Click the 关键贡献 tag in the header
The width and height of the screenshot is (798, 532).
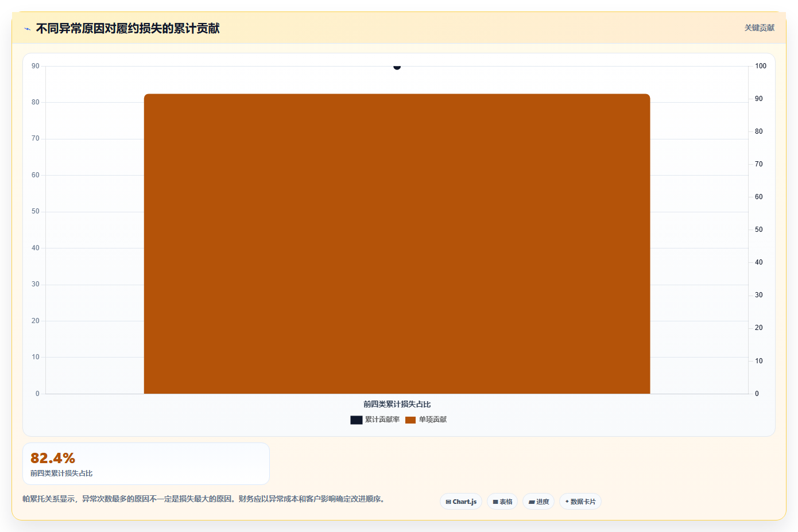click(x=759, y=28)
